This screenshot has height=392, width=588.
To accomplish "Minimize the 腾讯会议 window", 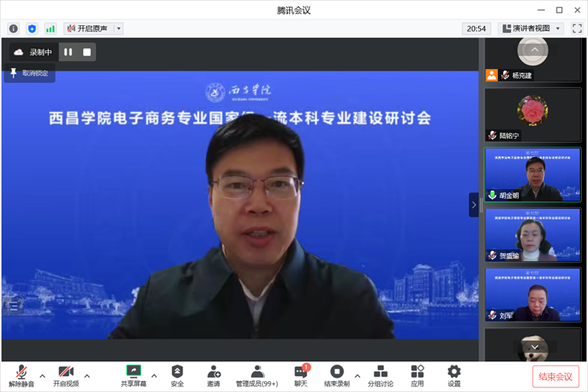I will click(541, 10).
